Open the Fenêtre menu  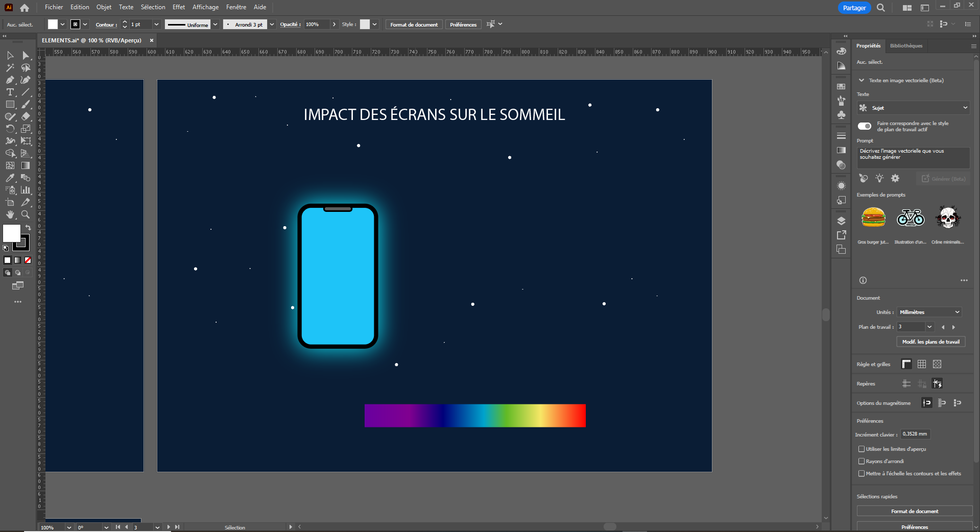click(x=236, y=7)
